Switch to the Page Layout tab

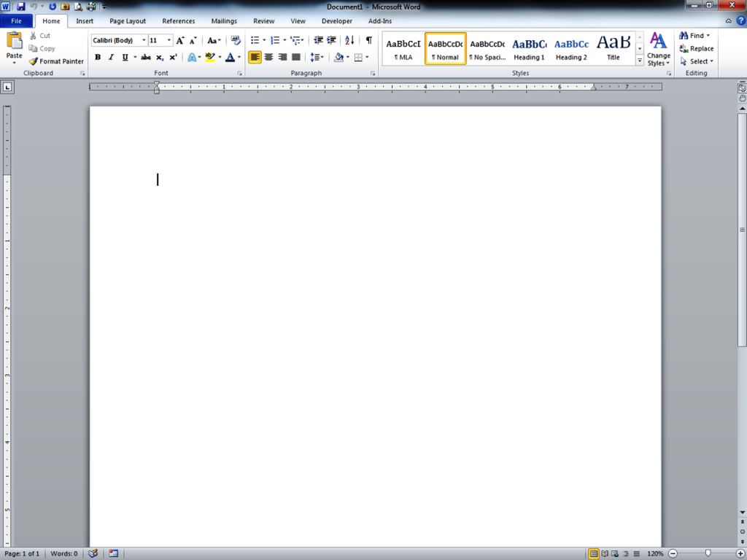(x=128, y=21)
